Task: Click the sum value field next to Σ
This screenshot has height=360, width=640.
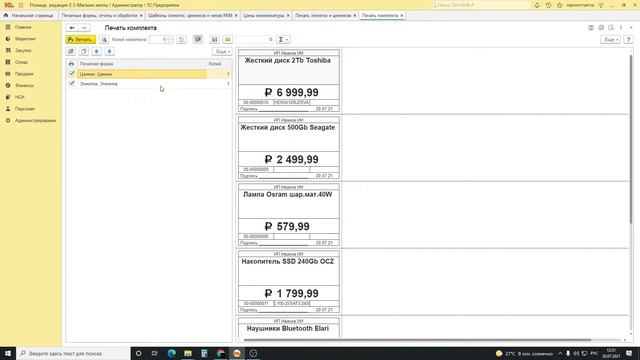Action: point(255,40)
